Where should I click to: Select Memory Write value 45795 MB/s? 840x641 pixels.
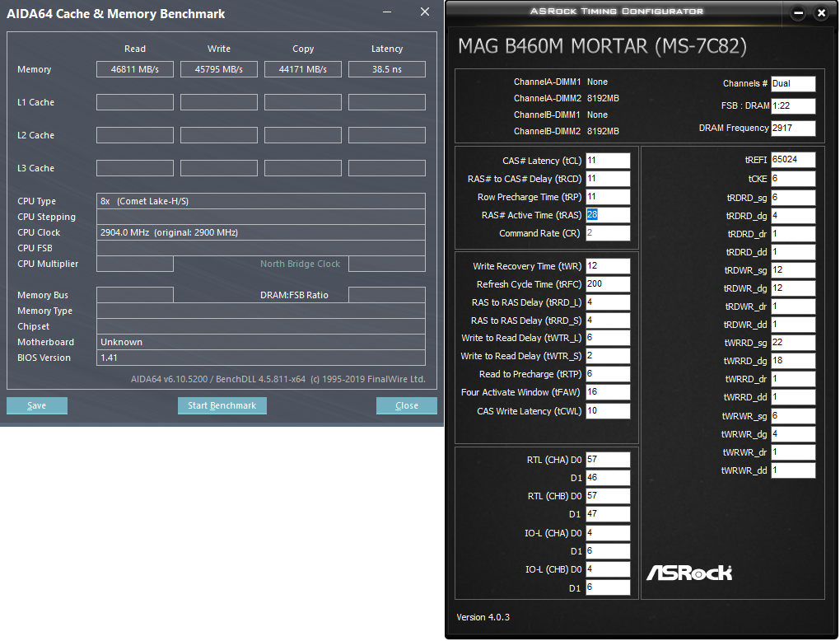218,69
